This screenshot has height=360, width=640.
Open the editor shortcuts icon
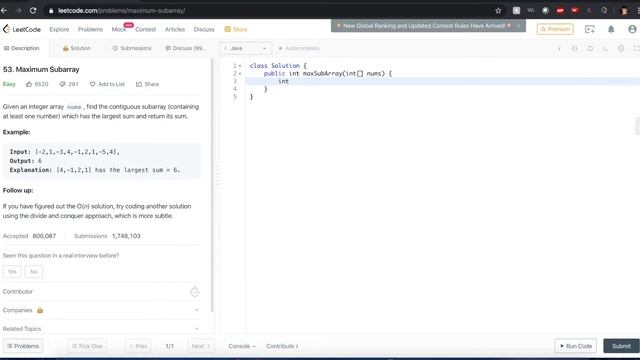[605, 48]
